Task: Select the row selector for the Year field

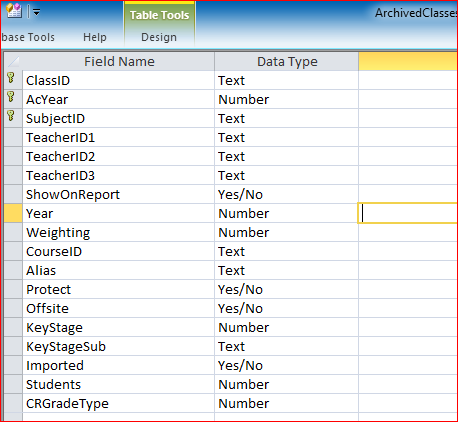Action: tap(13, 213)
